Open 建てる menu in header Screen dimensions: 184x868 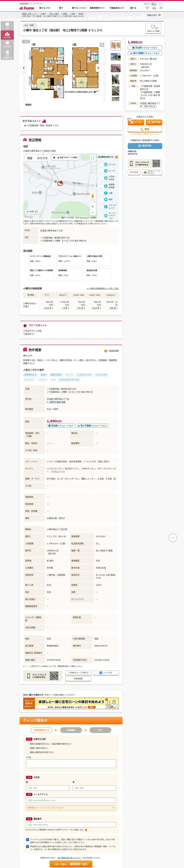tap(79, 8)
